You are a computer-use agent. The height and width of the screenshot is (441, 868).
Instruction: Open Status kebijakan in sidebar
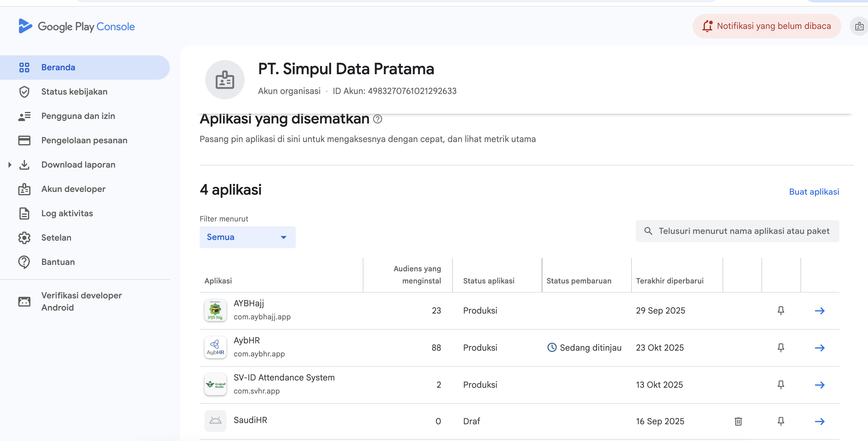74,92
